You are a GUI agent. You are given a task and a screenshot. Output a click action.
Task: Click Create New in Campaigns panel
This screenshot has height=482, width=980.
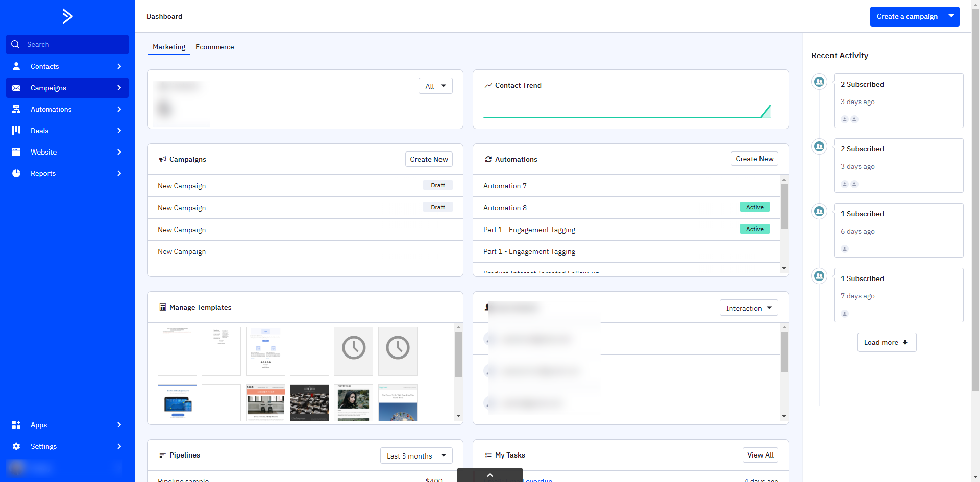pyautogui.click(x=429, y=159)
